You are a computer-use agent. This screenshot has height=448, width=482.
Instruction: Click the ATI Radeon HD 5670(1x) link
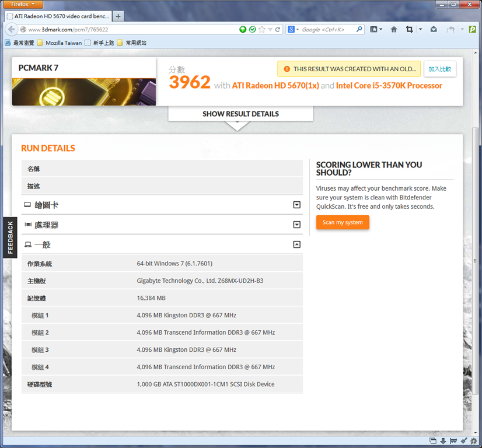pyautogui.click(x=275, y=85)
